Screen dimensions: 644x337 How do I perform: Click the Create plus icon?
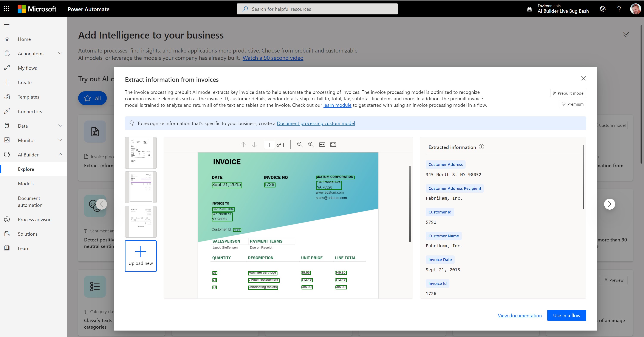coord(7,82)
